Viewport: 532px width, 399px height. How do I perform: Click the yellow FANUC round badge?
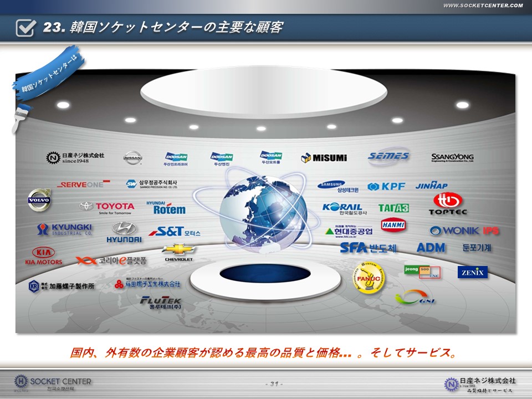(x=367, y=275)
